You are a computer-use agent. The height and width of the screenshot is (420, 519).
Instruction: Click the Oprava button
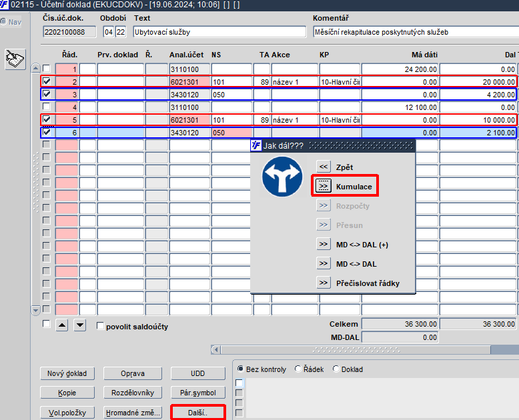click(133, 373)
